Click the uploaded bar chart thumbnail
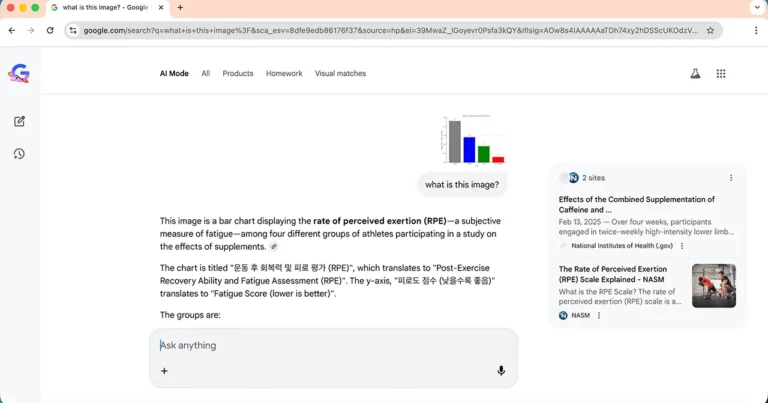This screenshot has width=768, height=403. click(472, 139)
